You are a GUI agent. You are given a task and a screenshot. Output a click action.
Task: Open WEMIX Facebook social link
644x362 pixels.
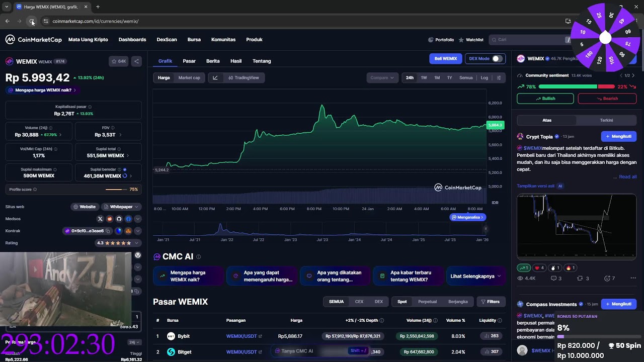click(x=128, y=219)
